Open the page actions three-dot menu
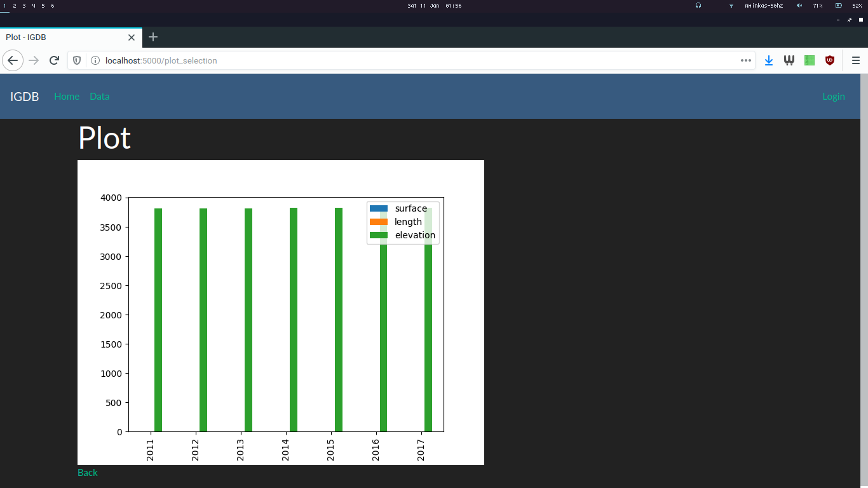Screen dimensions: 868x488 (745, 60)
